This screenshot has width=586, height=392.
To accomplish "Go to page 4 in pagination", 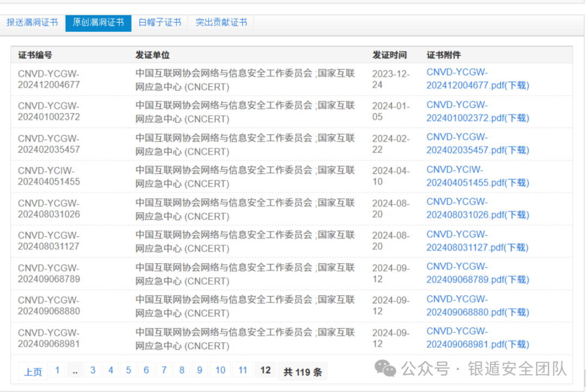I will (x=111, y=370).
